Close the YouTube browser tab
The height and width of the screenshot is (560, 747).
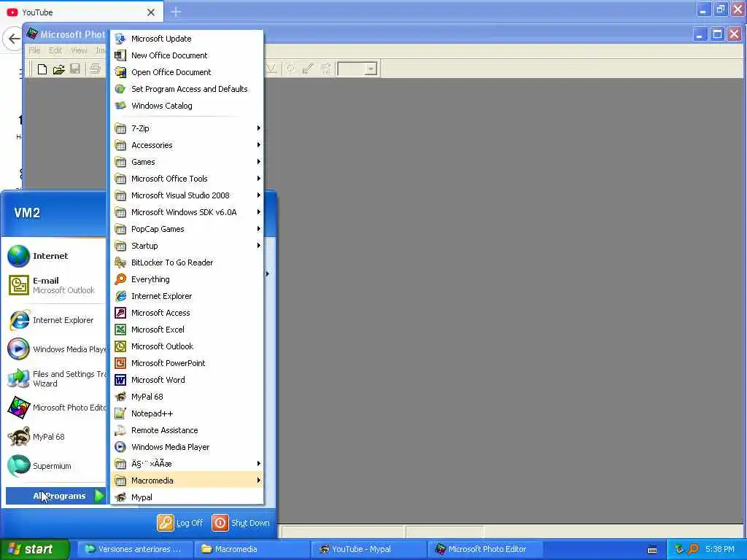pos(150,12)
